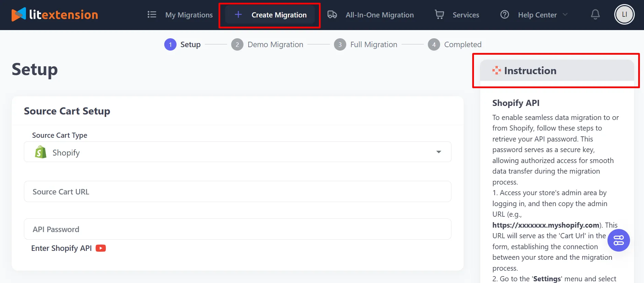
Task: Open the Services menu item
Action: click(x=466, y=15)
